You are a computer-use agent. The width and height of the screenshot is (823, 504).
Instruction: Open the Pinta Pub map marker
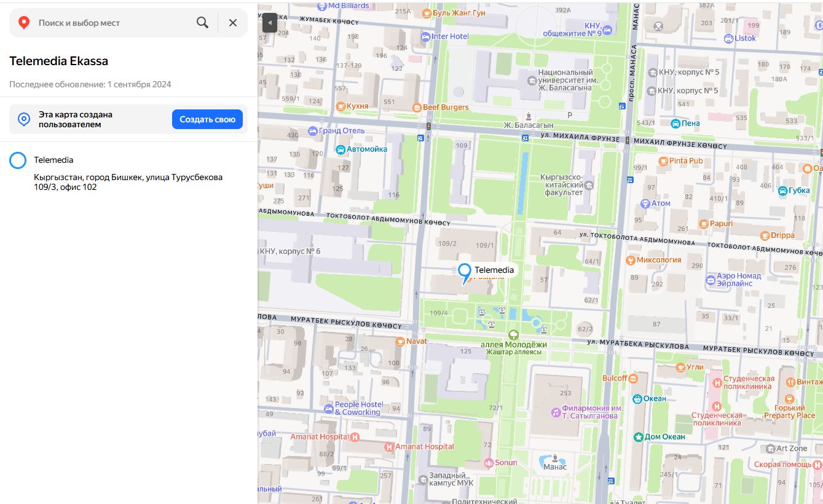click(x=663, y=161)
